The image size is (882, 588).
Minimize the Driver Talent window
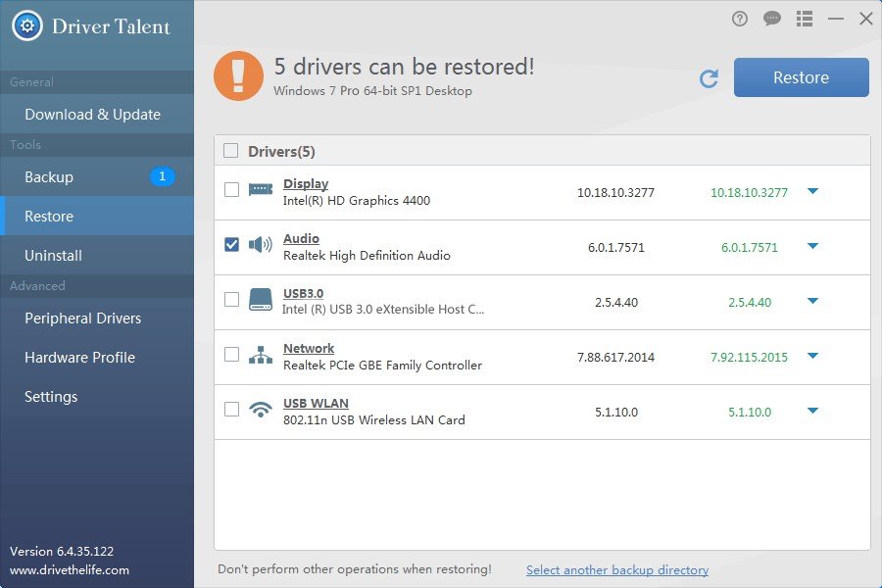click(x=836, y=20)
